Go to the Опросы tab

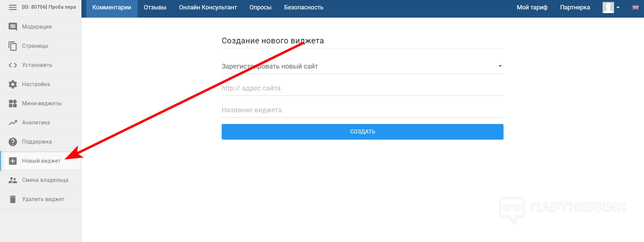click(260, 7)
